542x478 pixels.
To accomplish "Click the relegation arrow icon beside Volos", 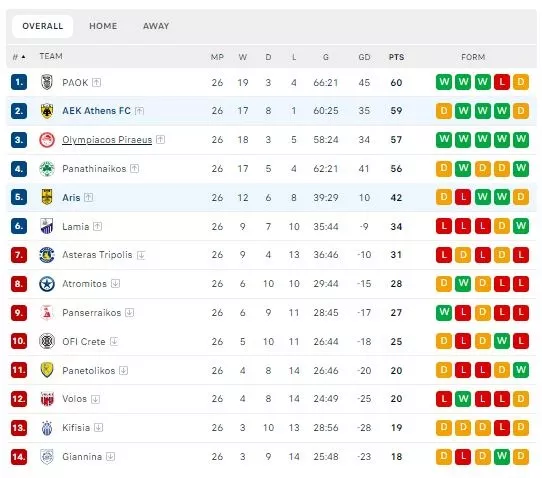I will 95,399.
